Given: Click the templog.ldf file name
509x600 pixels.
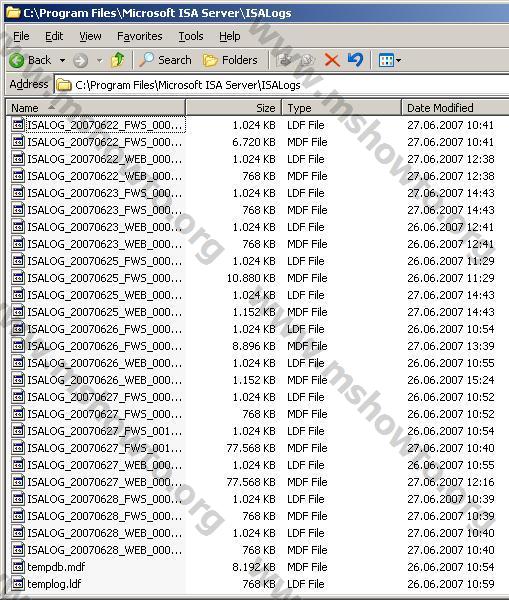Looking at the screenshot, I should point(54,584).
